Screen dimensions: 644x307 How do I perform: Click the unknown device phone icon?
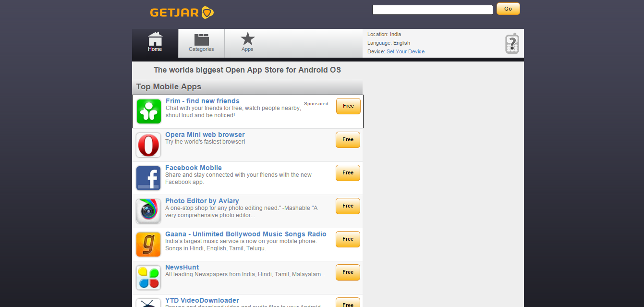point(512,43)
